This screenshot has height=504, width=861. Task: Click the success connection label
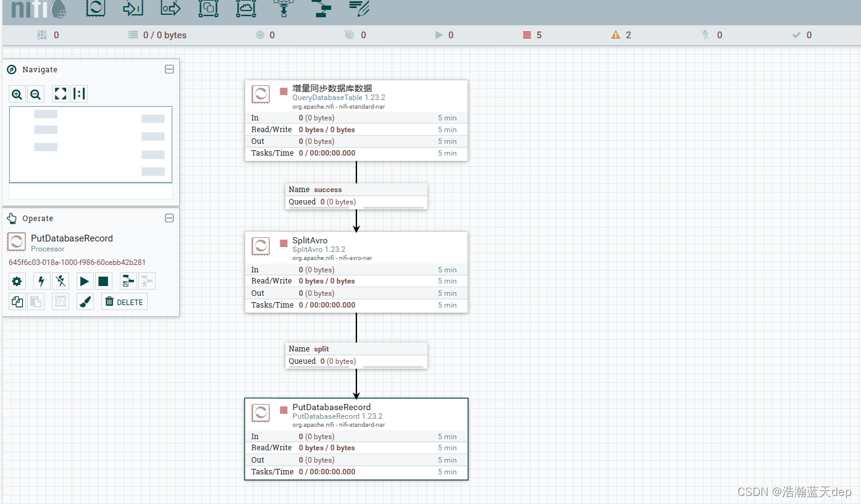tap(356, 190)
